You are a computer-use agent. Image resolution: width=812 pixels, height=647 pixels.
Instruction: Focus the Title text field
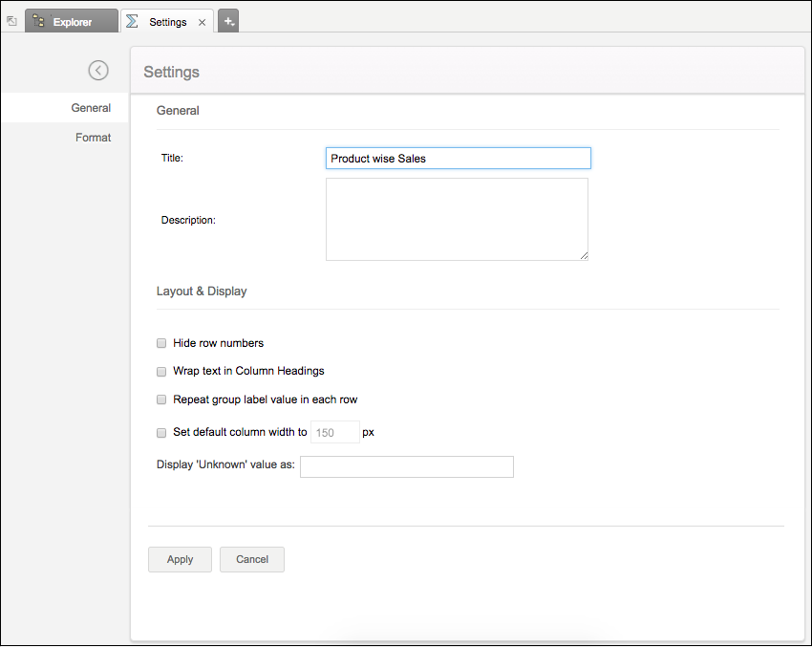pos(459,159)
